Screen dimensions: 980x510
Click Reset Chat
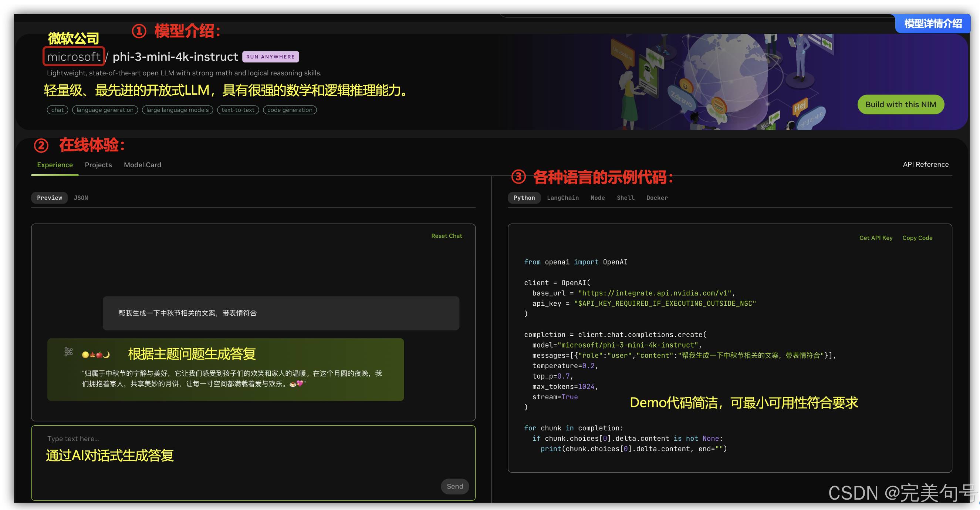(447, 236)
